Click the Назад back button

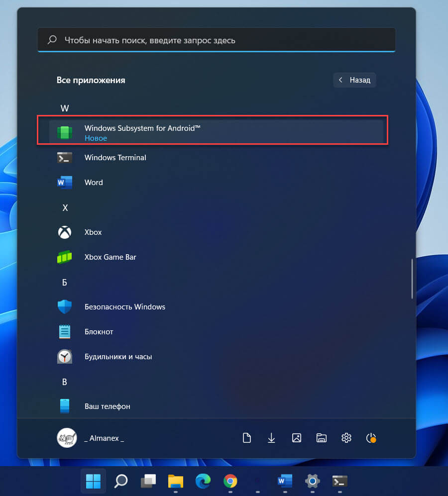point(354,80)
